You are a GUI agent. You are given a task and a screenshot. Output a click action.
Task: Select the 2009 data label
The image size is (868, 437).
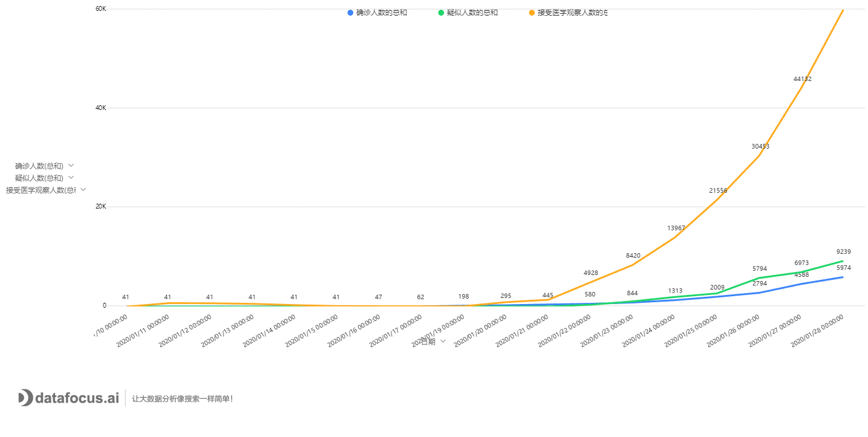717,287
